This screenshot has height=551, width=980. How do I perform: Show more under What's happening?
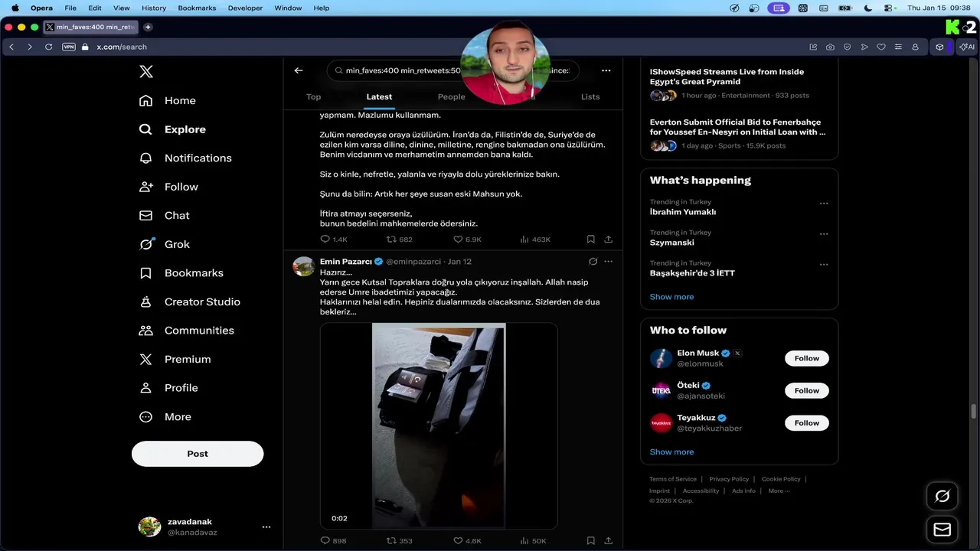coord(672,297)
